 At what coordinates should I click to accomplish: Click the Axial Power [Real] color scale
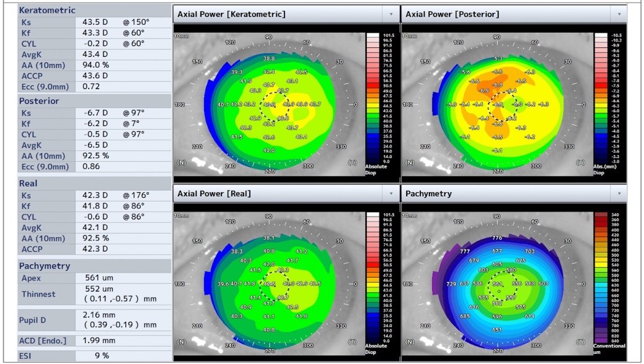click(x=373, y=277)
